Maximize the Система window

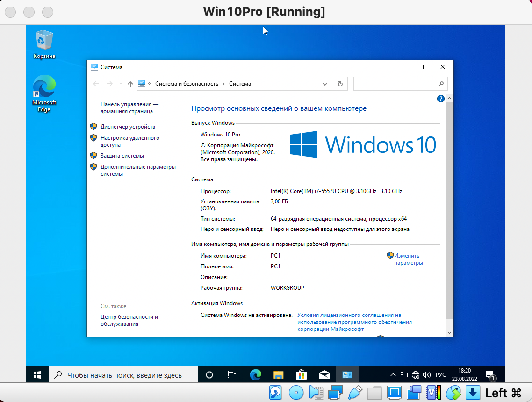421,67
